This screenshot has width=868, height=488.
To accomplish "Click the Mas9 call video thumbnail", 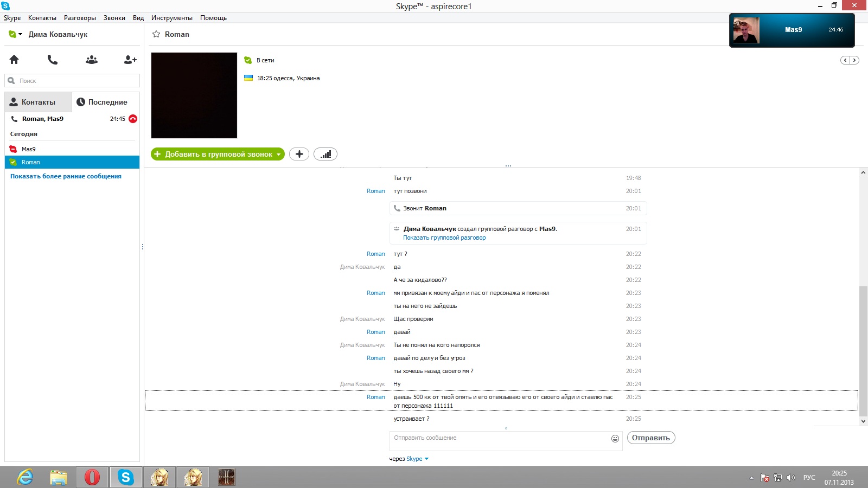I will point(746,30).
